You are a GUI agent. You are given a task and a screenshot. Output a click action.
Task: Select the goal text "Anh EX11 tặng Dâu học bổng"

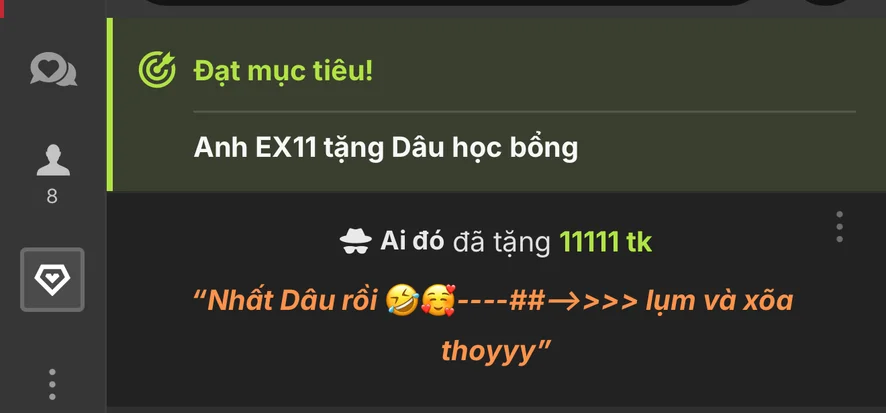[x=386, y=148]
